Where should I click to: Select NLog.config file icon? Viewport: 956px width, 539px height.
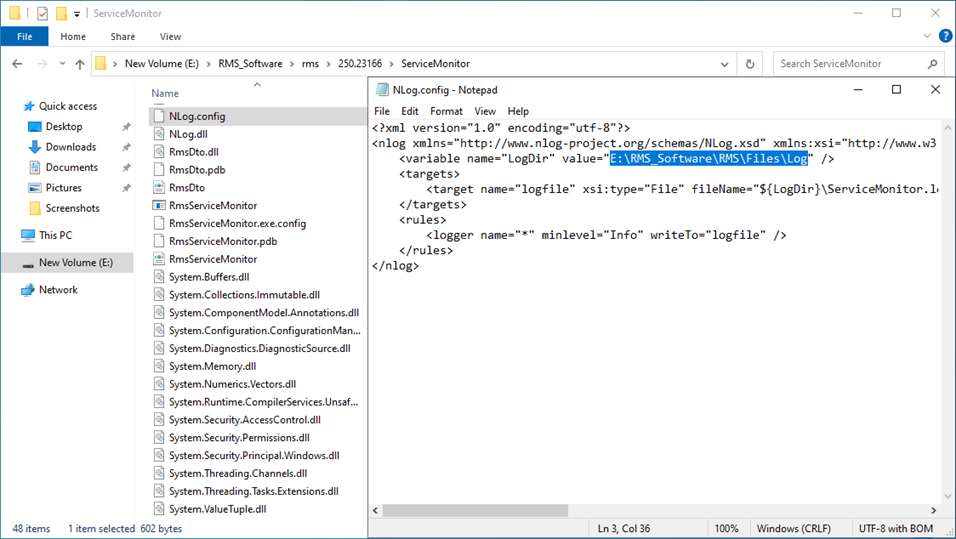(159, 116)
